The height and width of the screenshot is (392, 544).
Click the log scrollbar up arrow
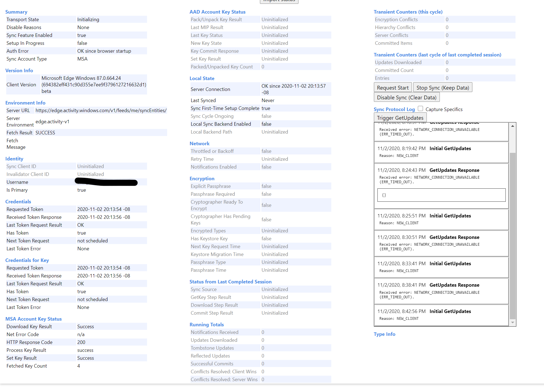(513, 126)
